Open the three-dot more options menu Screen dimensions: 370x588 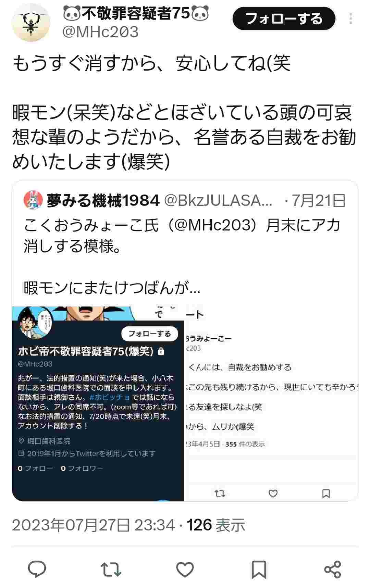click(x=351, y=19)
